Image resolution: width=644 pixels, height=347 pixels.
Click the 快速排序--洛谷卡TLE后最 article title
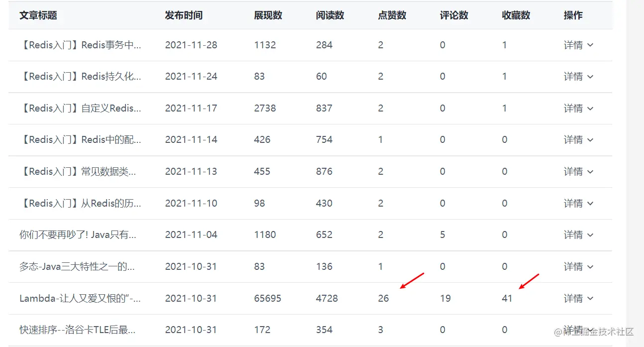77,330
